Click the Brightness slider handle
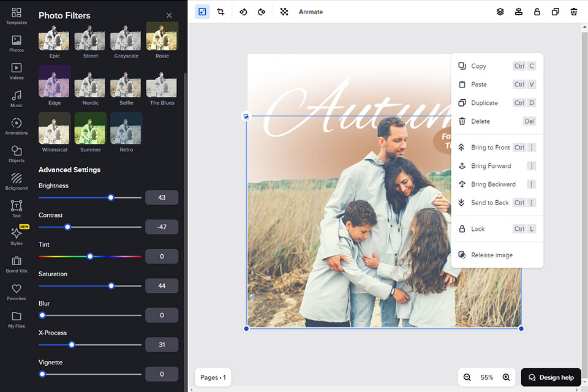The image size is (588, 392). (x=111, y=198)
